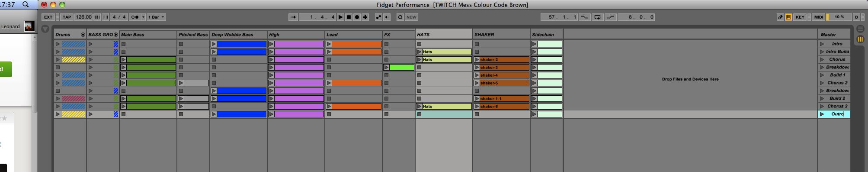
Task: Launch the Chorus 2 scene
Action: [822, 83]
